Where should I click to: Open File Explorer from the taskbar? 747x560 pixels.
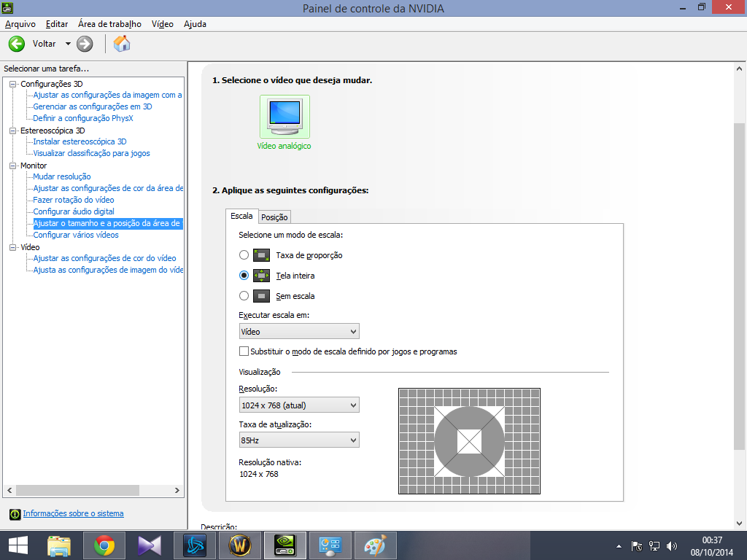(x=60, y=545)
